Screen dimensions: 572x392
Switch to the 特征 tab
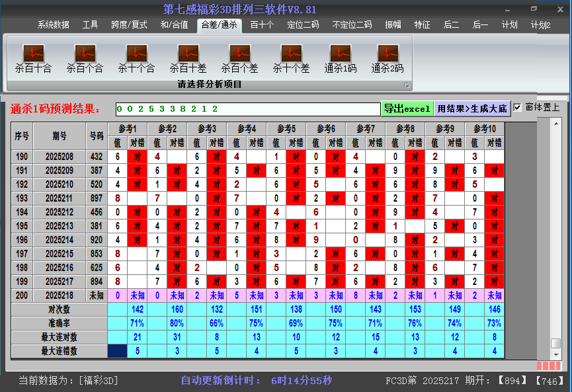tap(422, 25)
